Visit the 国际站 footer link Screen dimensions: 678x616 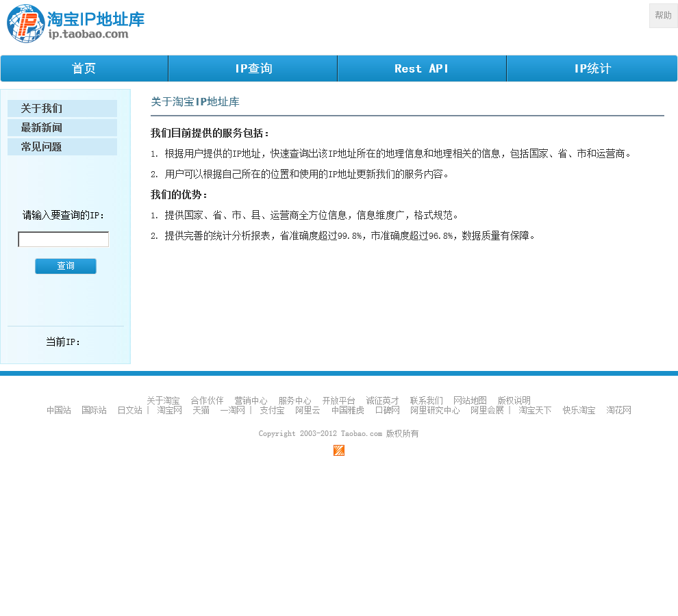coord(95,410)
